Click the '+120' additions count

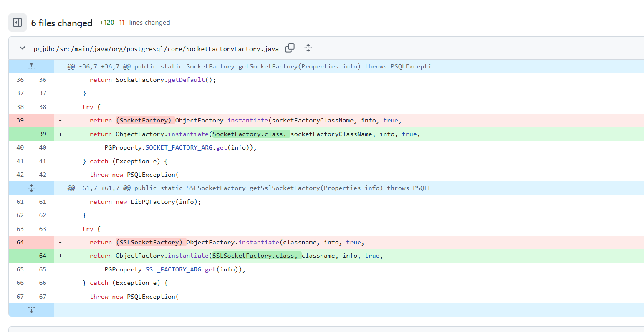[x=107, y=23]
